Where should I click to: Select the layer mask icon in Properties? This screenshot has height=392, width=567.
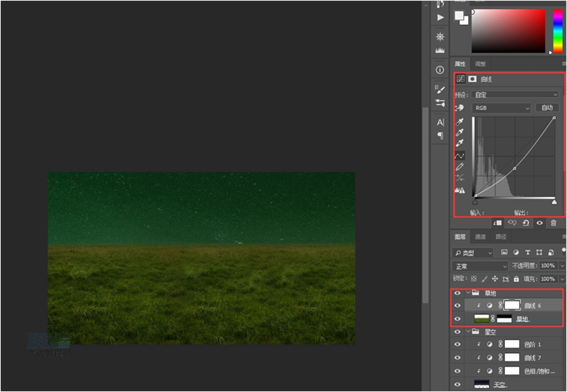coord(472,79)
